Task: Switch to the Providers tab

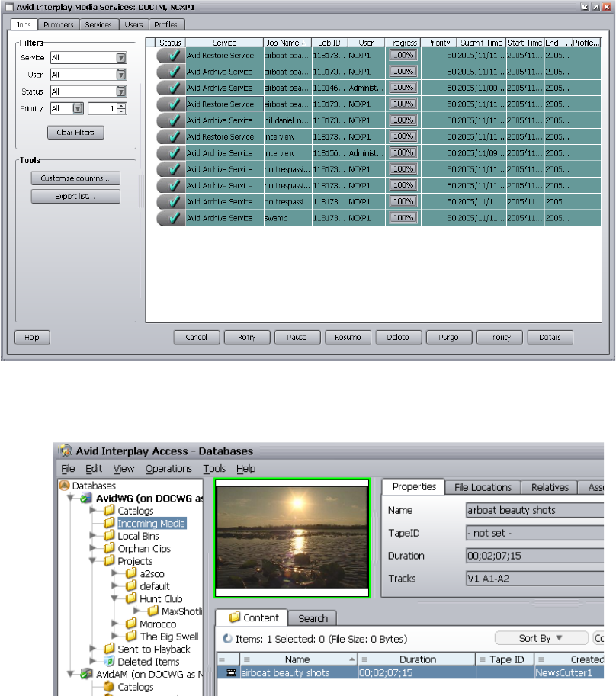Action: click(x=59, y=25)
